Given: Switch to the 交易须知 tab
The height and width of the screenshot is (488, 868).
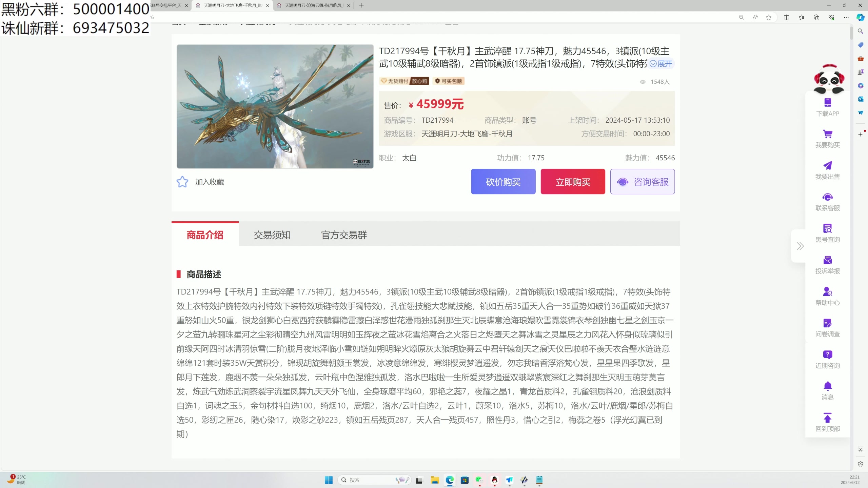Looking at the screenshot, I should [272, 235].
